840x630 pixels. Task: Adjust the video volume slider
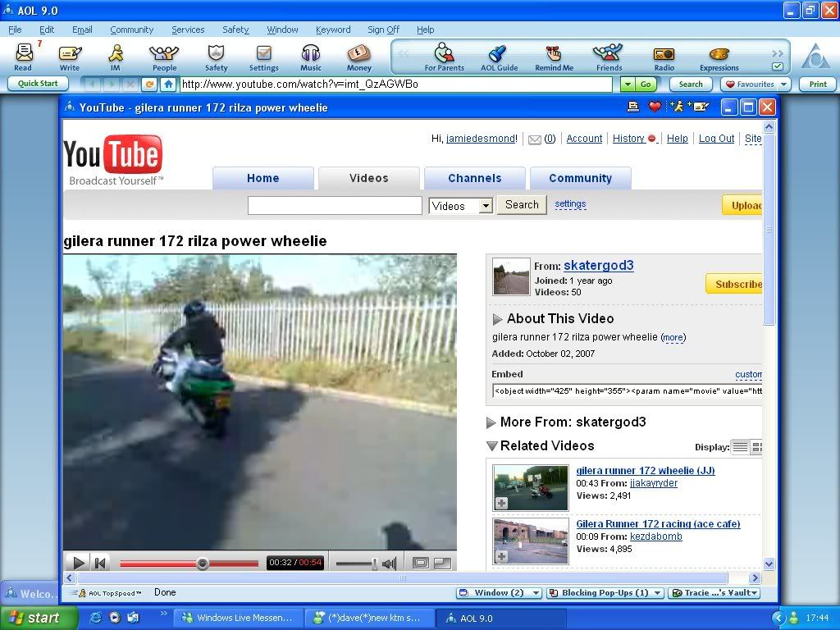tap(374, 564)
